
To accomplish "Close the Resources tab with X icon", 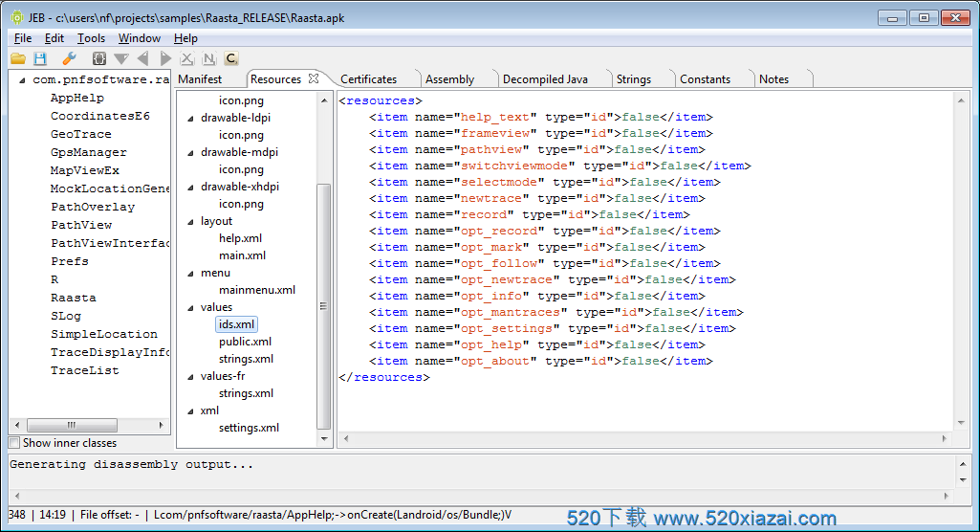I will pos(314,78).
